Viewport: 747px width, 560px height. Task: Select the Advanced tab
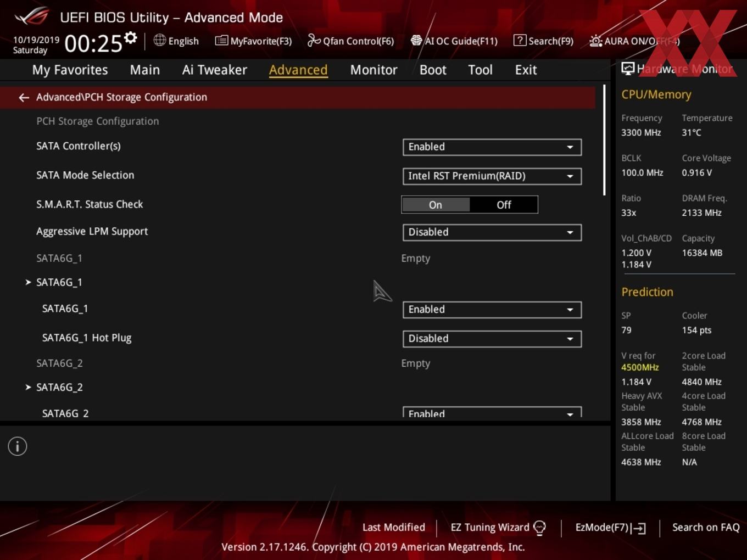click(x=298, y=70)
